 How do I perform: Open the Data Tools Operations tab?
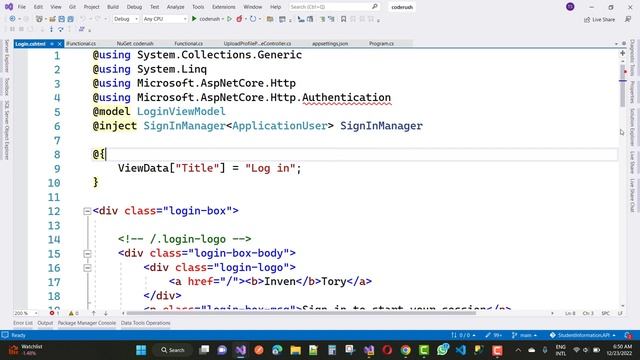146,323
